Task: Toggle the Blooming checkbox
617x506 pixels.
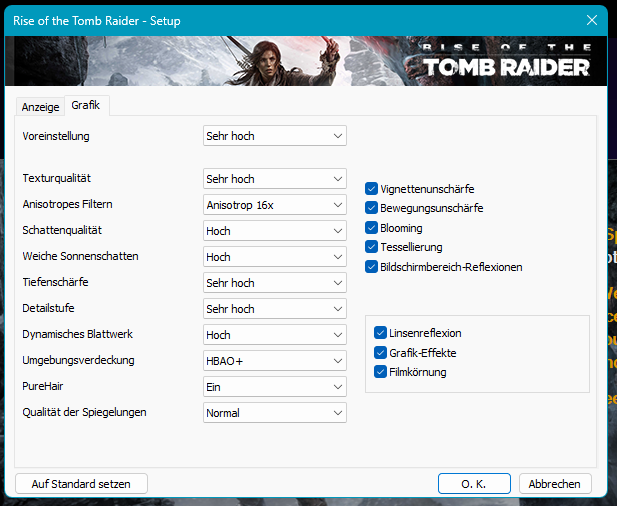Action: click(x=371, y=228)
